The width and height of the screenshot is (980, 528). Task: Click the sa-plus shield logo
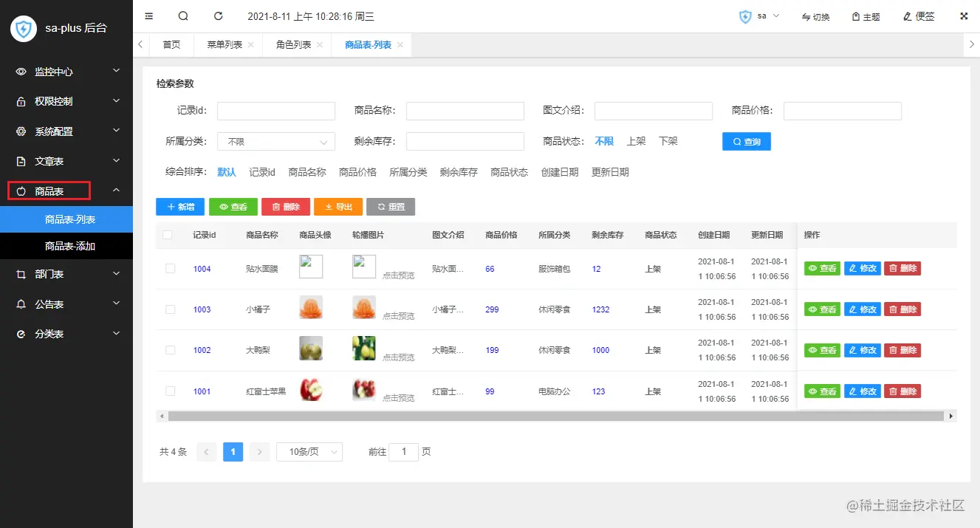point(24,29)
